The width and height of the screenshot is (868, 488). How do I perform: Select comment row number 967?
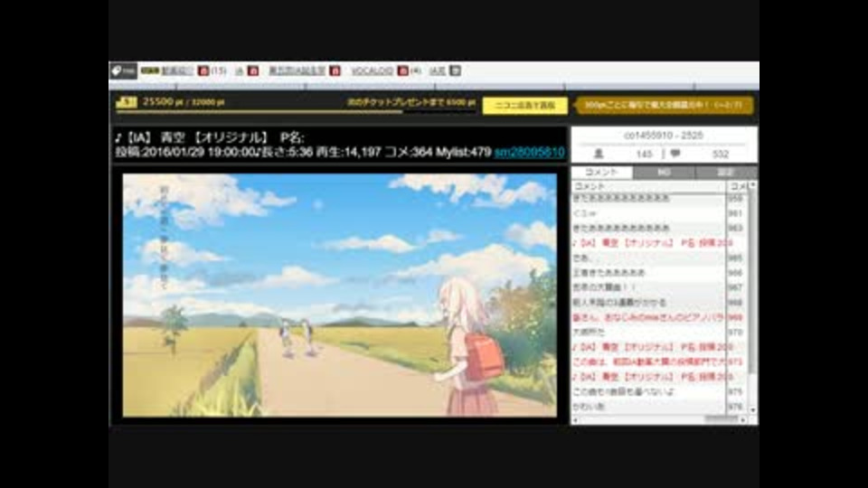click(x=659, y=287)
